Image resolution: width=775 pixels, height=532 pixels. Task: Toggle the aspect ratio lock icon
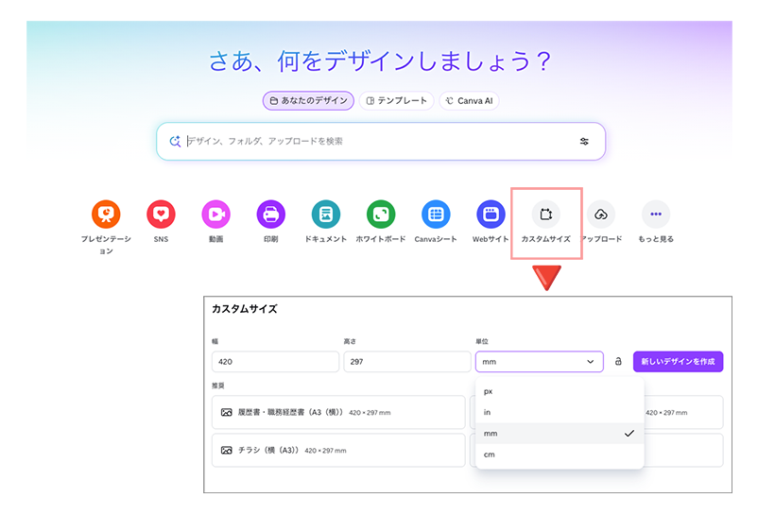[x=618, y=362]
